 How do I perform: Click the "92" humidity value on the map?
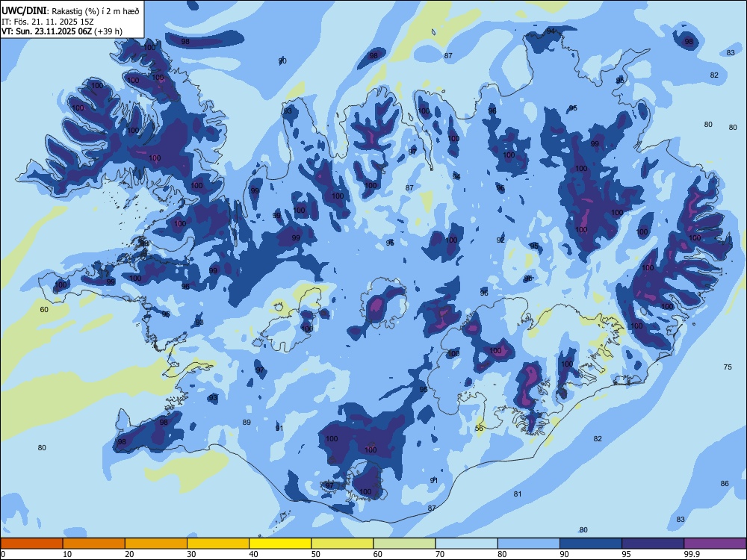coord(500,240)
